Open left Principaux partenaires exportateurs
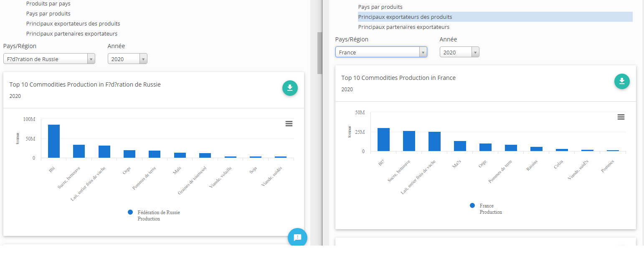 point(72,33)
